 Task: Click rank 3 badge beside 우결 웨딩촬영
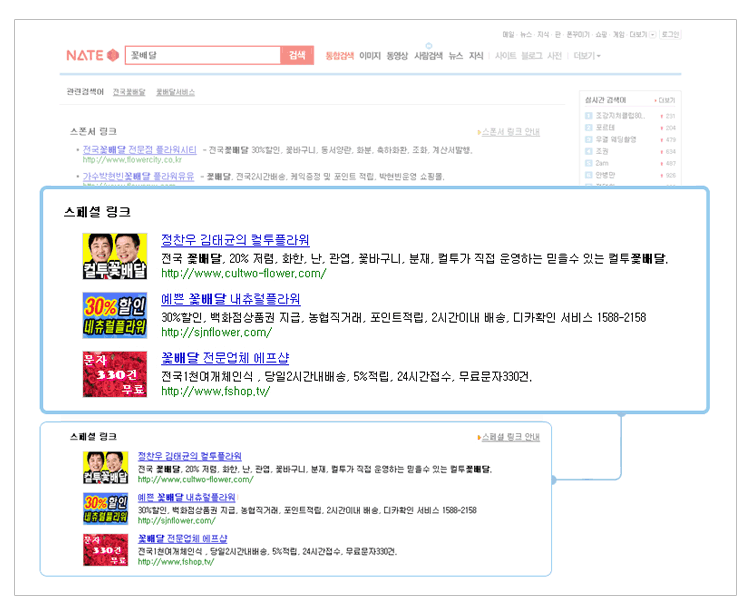[x=588, y=140]
